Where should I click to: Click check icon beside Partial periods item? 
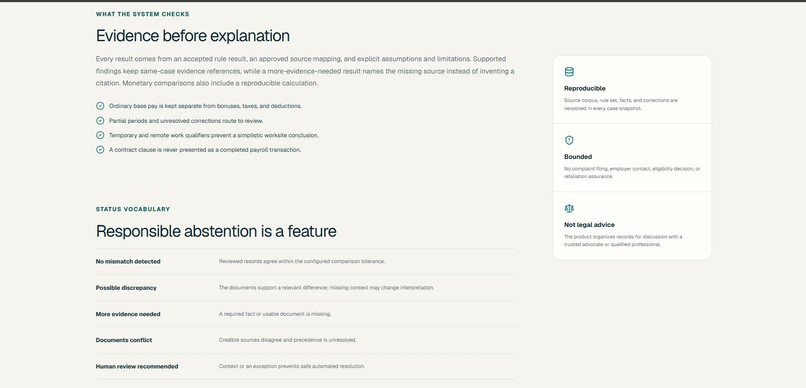pyautogui.click(x=100, y=121)
